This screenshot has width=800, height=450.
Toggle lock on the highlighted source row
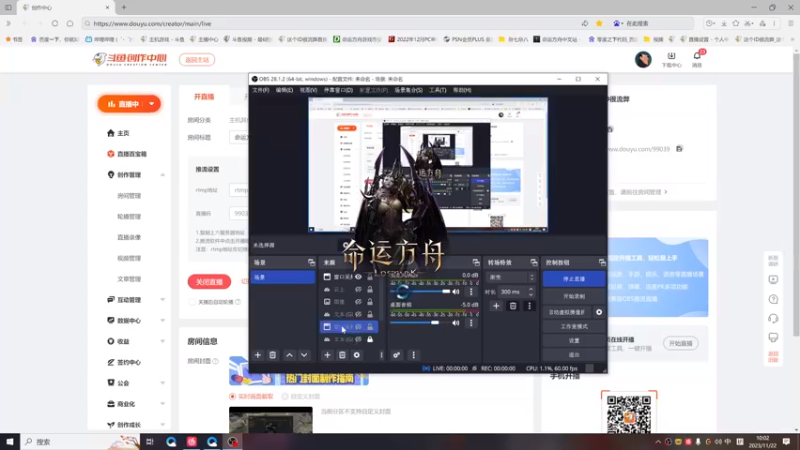coord(370,327)
